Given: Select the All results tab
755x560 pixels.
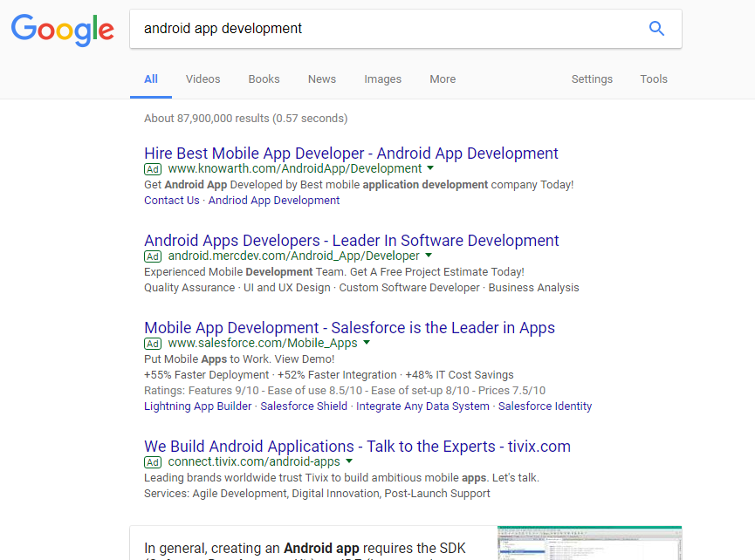Looking at the screenshot, I should 151,79.
